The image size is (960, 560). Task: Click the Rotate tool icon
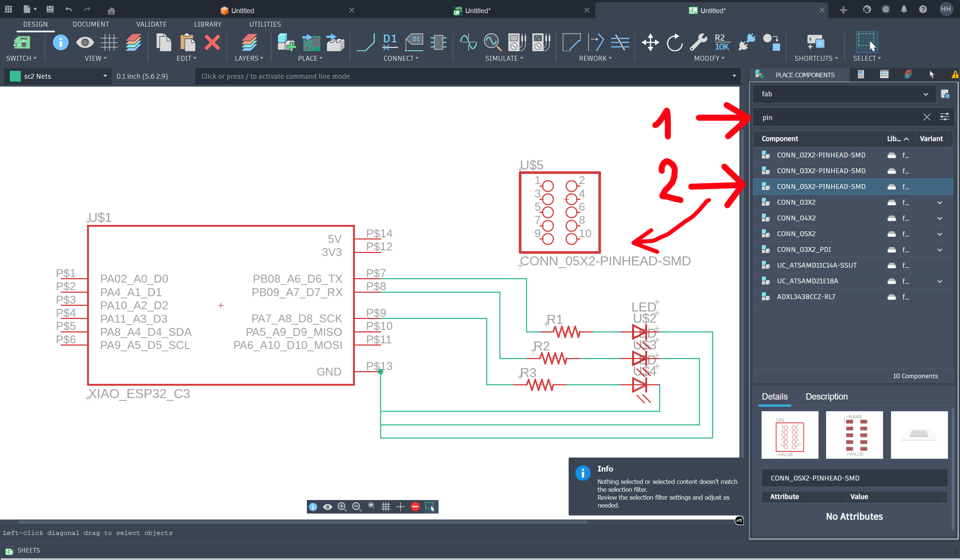674,42
